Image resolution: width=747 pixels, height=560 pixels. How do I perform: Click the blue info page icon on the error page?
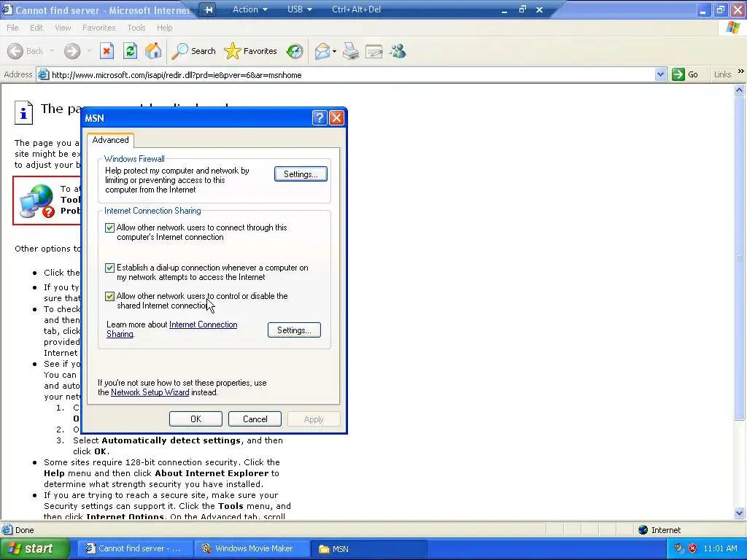(x=23, y=113)
